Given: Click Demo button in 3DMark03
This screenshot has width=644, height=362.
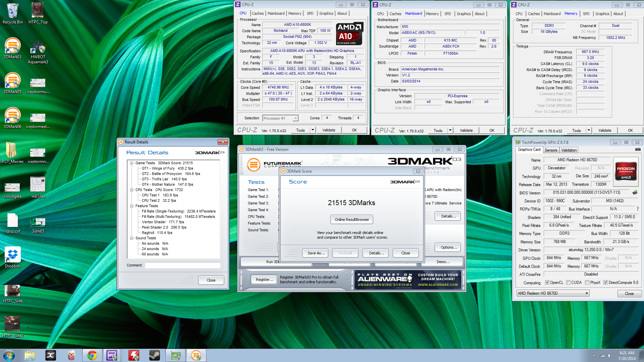Looking at the screenshot, I should (x=443, y=262).
